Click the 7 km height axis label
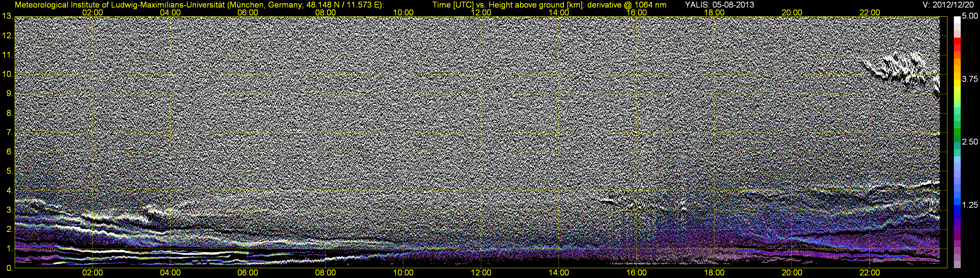The width and height of the screenshot is (980, 278). [9, 132]
